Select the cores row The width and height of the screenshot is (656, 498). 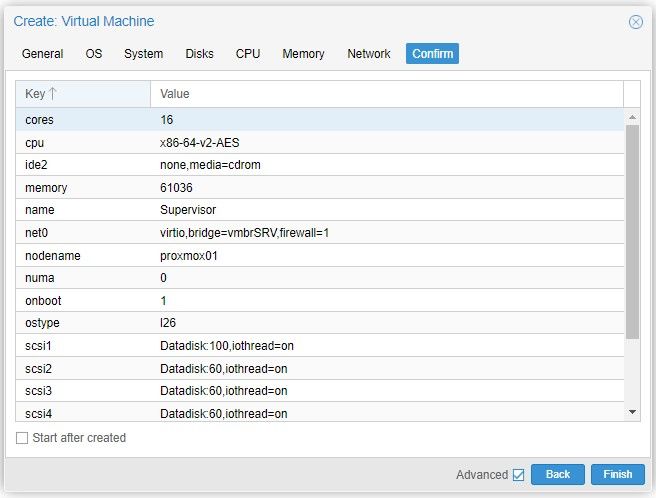[x=320, y=120]
